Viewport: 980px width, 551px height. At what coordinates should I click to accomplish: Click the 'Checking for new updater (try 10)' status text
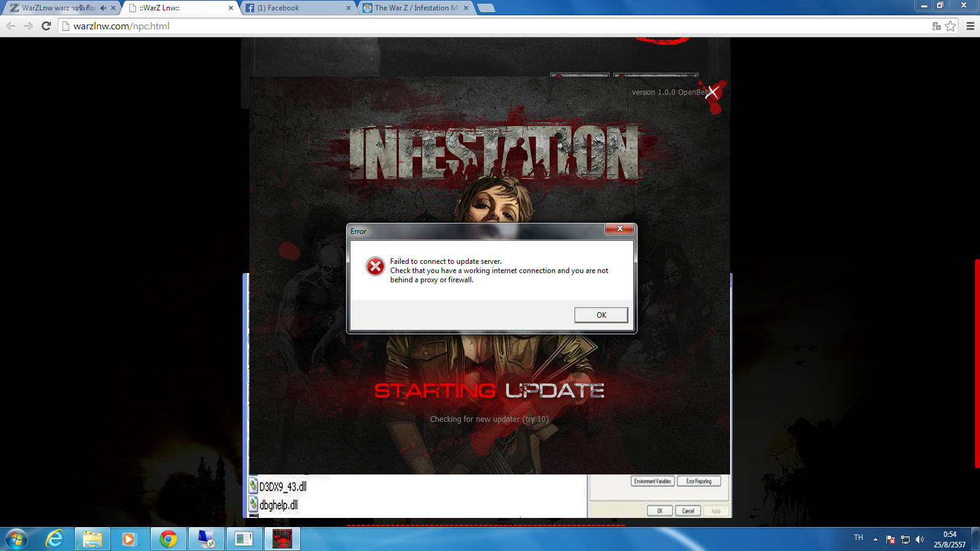click(489, 419)
